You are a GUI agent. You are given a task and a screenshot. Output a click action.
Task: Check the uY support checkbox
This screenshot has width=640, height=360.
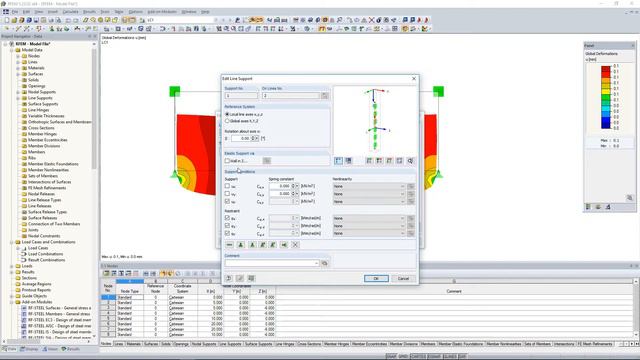coord(227,194)
